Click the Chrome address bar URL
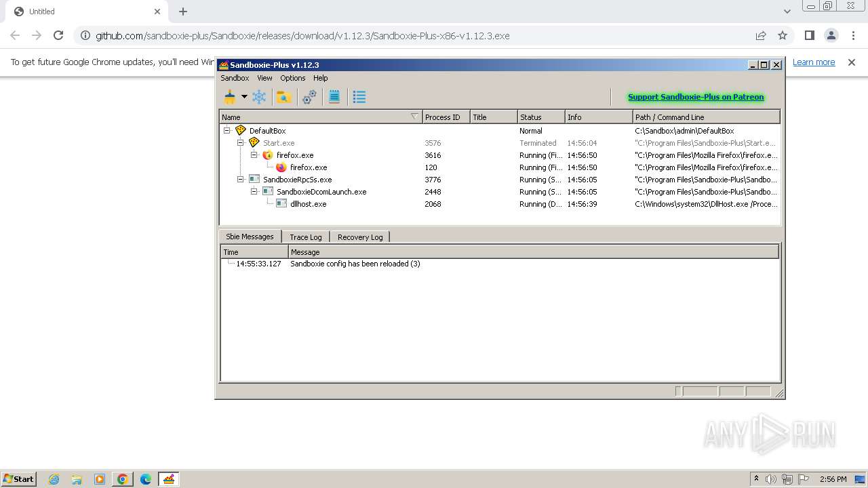 [x=302, y=36]
